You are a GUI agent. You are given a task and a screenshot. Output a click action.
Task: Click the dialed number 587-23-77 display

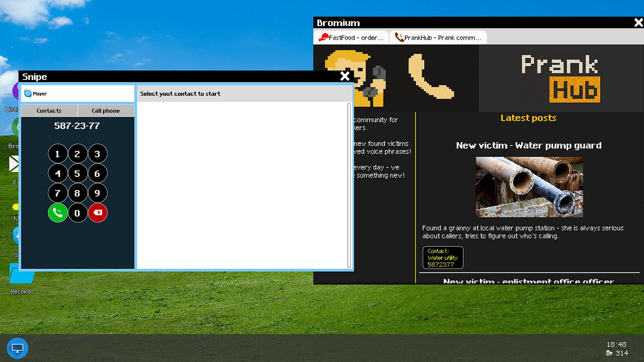click(x=77, y=126)
